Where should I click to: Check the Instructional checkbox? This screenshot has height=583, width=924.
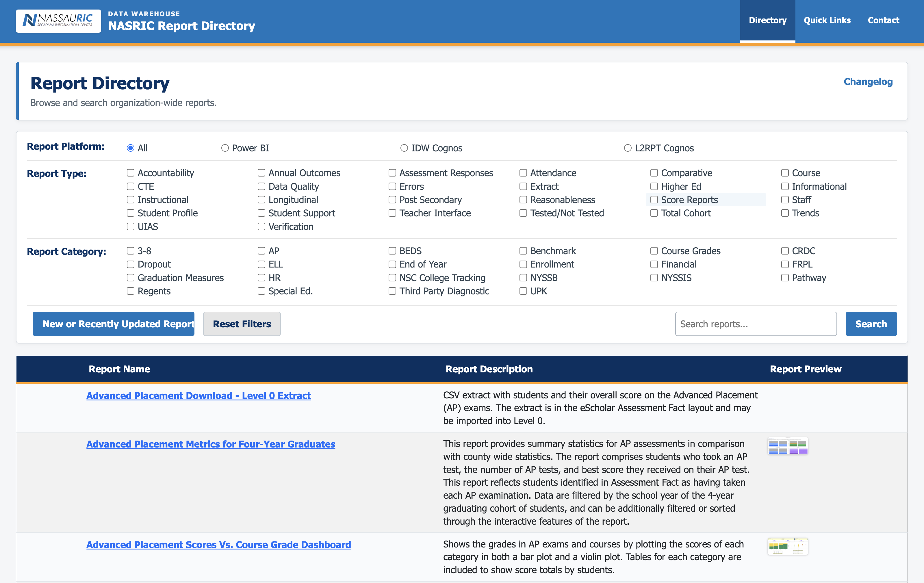tap(131, 200)
